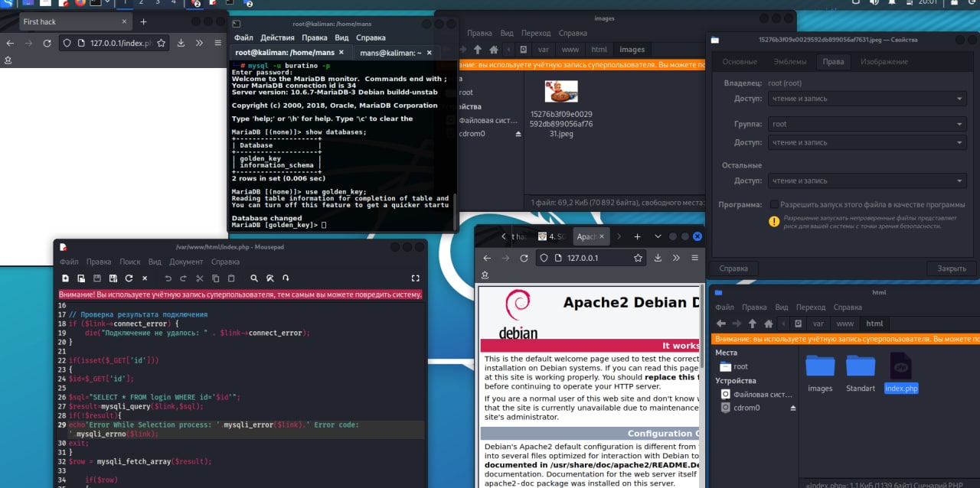The image size is (980, 488).
Task: Open the others access dropdown
Action: point(867,181)
